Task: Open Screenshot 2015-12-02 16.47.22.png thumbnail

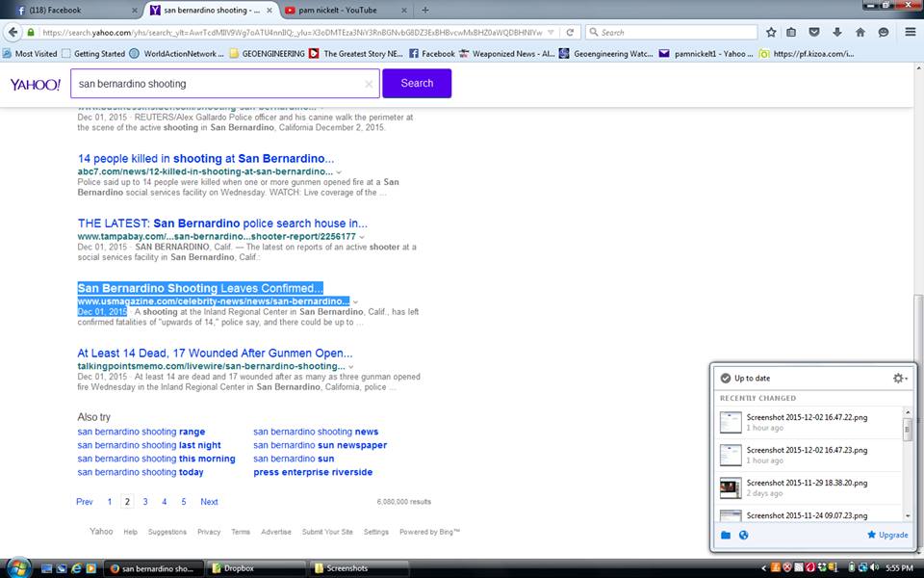Action: (x=731, y=422)
